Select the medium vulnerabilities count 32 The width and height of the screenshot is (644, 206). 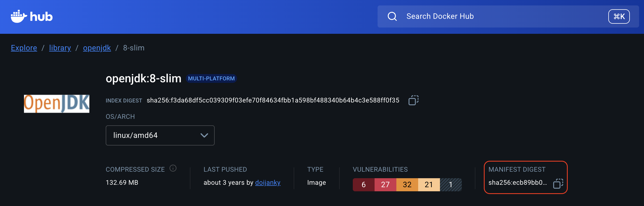pyautogui.click(x=407, y=185)
